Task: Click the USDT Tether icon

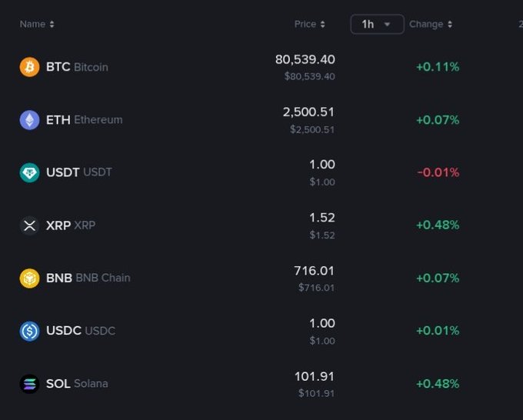Action: 30,172
